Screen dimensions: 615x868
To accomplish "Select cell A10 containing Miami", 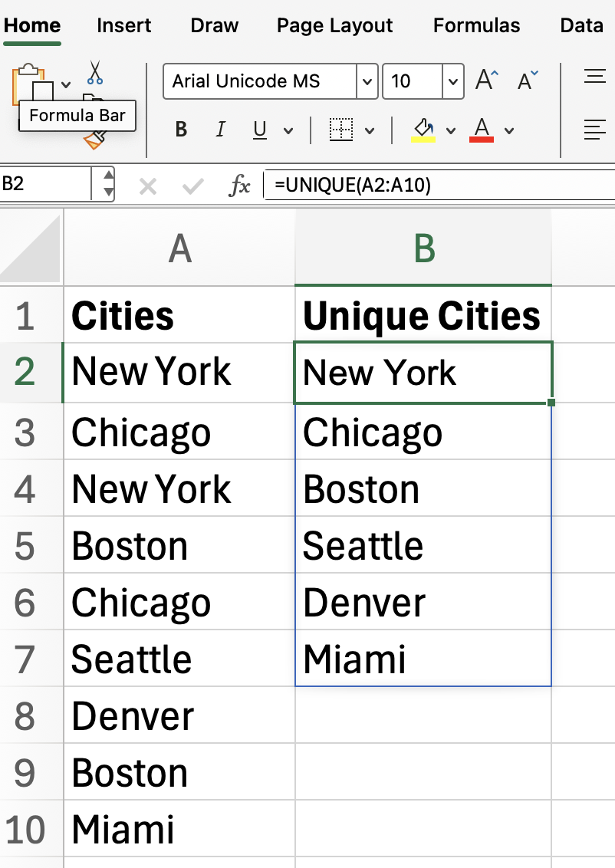I will 179,829.
